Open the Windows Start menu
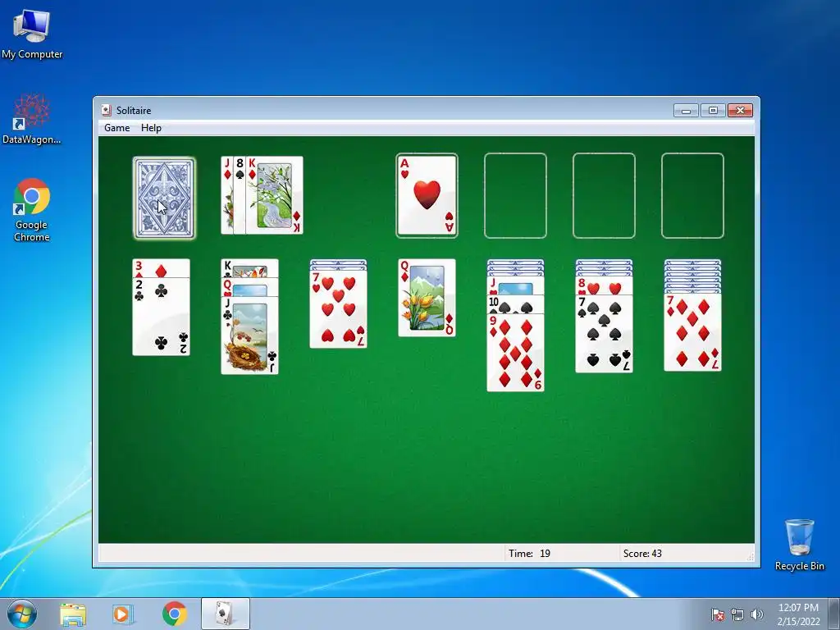Screen dimensions: 840x630 pos(22,614)
